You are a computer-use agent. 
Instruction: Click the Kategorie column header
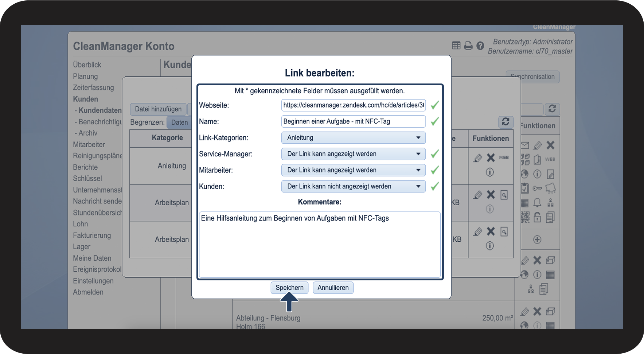tap(167, 138)
